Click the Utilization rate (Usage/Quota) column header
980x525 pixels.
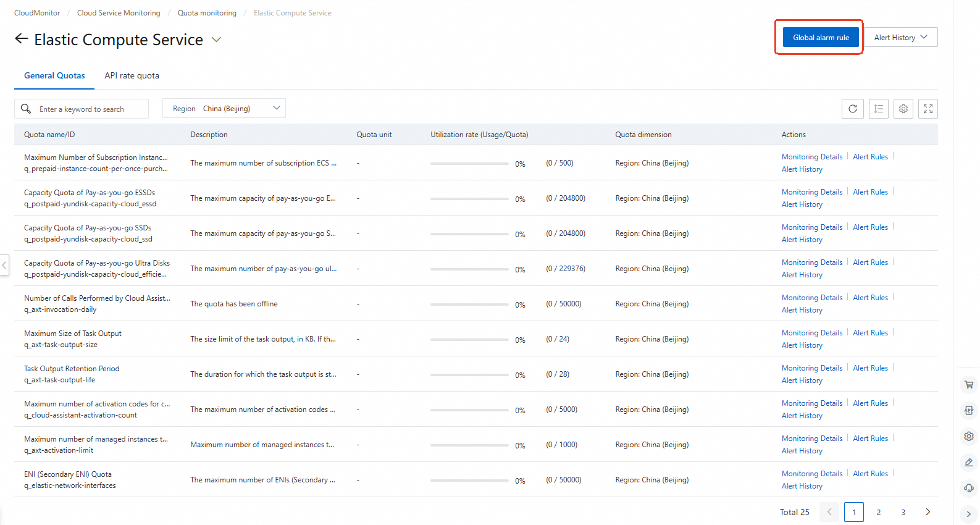(479, 135)
